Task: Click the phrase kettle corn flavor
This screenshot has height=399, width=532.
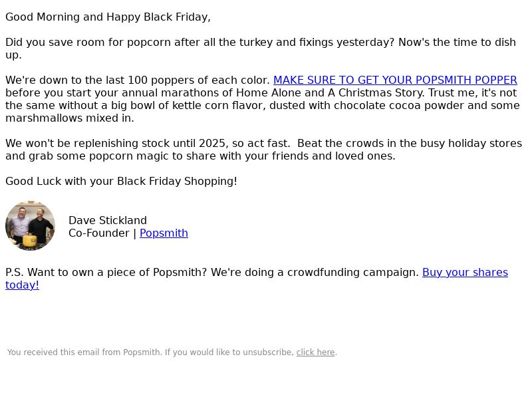Action: (217, 106)
